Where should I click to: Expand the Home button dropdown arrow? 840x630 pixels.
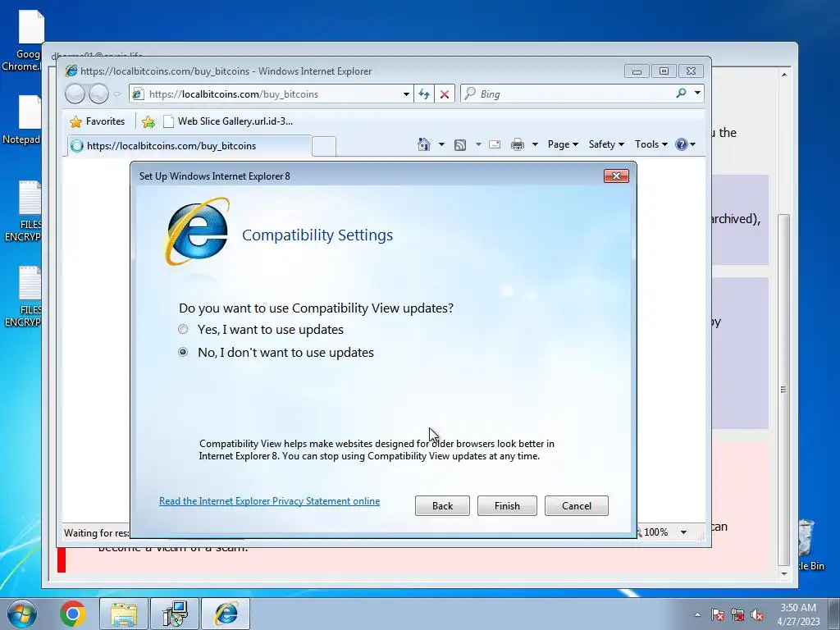click(x=441, y=144)
